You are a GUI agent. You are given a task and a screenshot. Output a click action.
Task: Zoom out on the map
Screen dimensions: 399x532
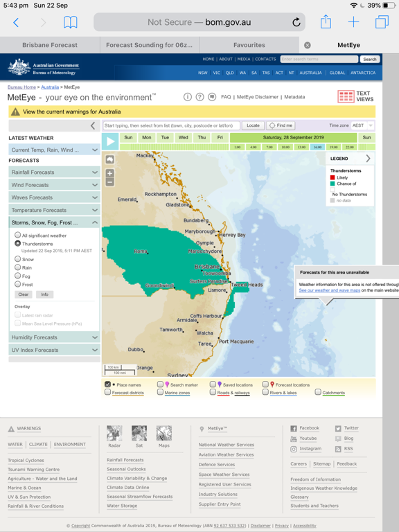click(109, 182)
